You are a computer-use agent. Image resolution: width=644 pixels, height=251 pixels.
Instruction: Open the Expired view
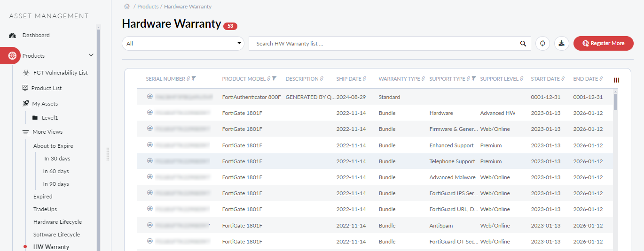tap(43, 197)
